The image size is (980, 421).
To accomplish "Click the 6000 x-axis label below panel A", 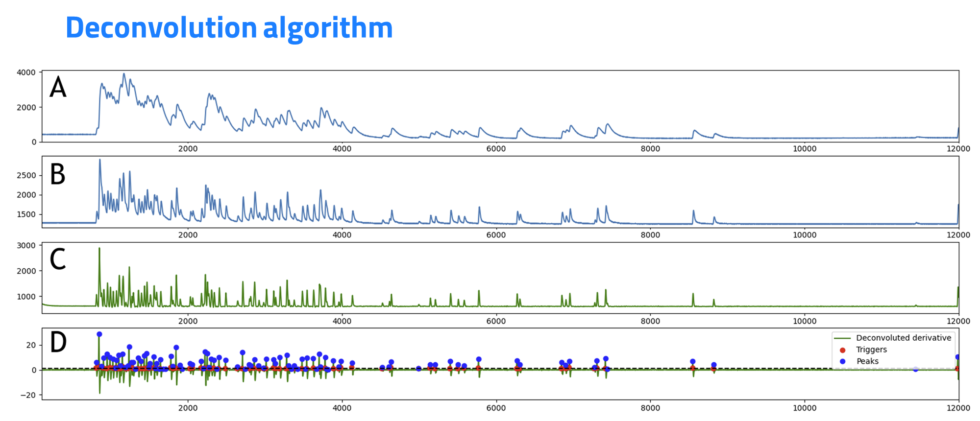I will [496, 149].
